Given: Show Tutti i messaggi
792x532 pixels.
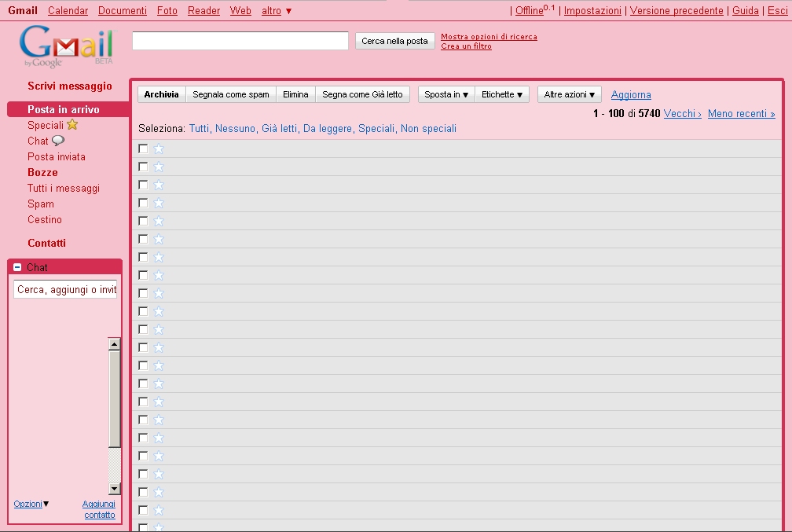Looking at the screenshot, I should click(64, 188).
